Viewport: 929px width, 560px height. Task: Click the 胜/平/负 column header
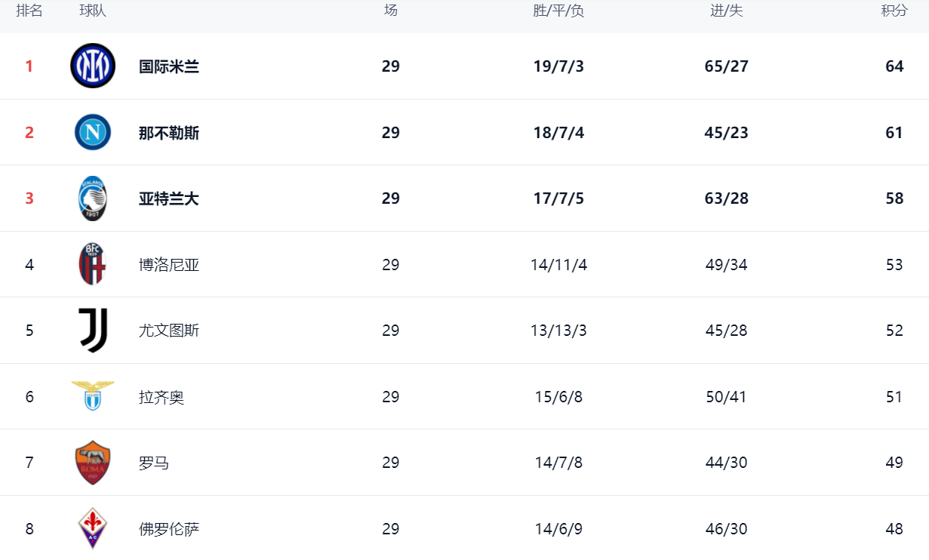(558, 11)
